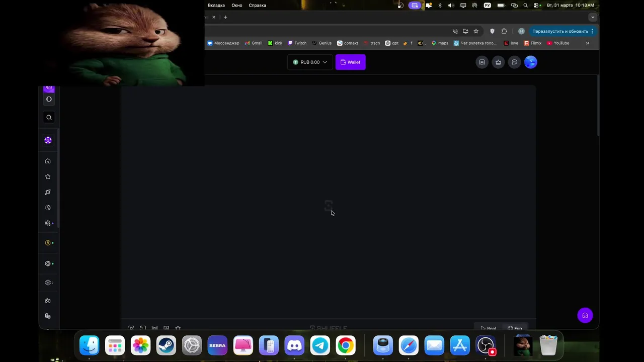Open the Genius bookmark
This screenshot has height=362, width=644.
pos(322,43)
